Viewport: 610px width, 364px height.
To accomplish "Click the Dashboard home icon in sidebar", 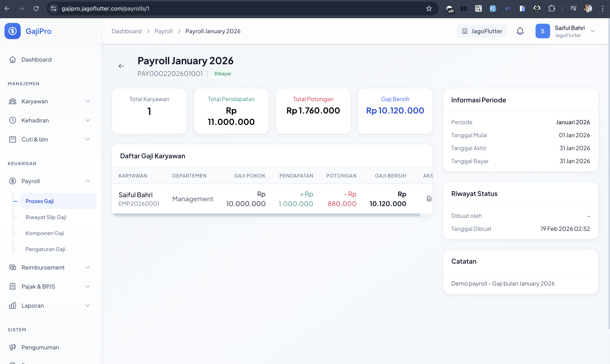I will click(13, 60).
